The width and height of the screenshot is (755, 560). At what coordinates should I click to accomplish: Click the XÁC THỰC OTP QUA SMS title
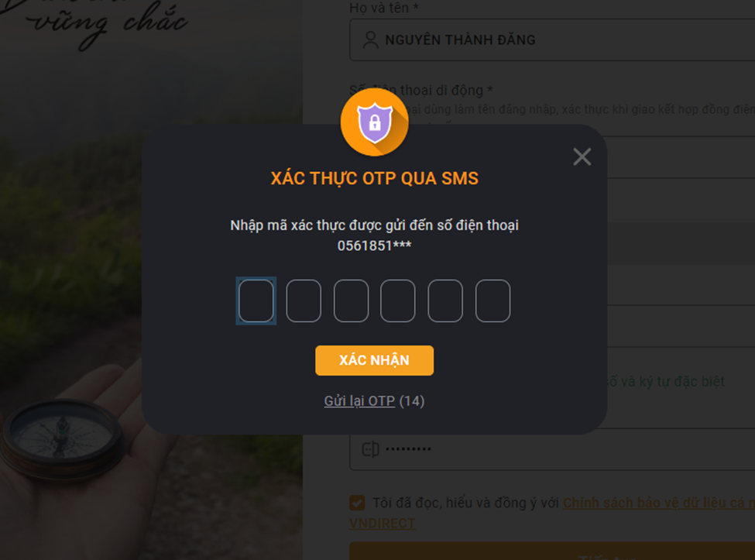click(375, 178)
